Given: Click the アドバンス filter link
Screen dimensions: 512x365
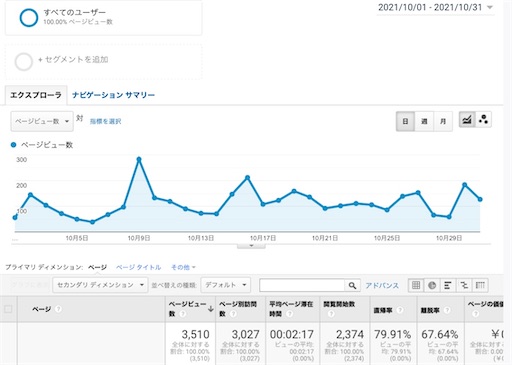Looking at the screenshot, I should coord(382,286).
